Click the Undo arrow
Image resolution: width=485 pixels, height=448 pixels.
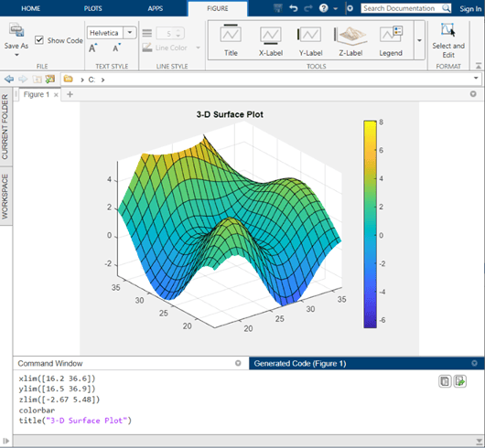pos(293,8)
